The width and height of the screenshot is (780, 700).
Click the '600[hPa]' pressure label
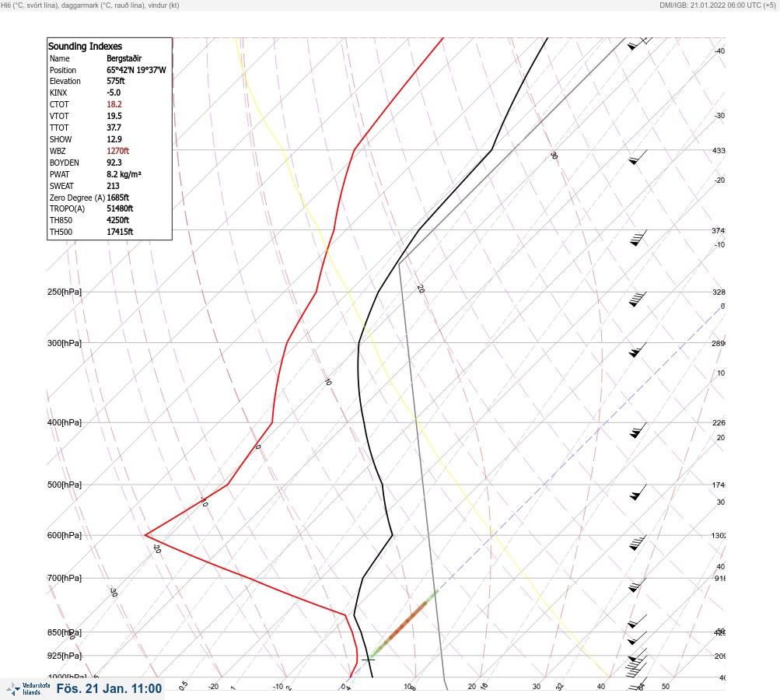[65, 535]
